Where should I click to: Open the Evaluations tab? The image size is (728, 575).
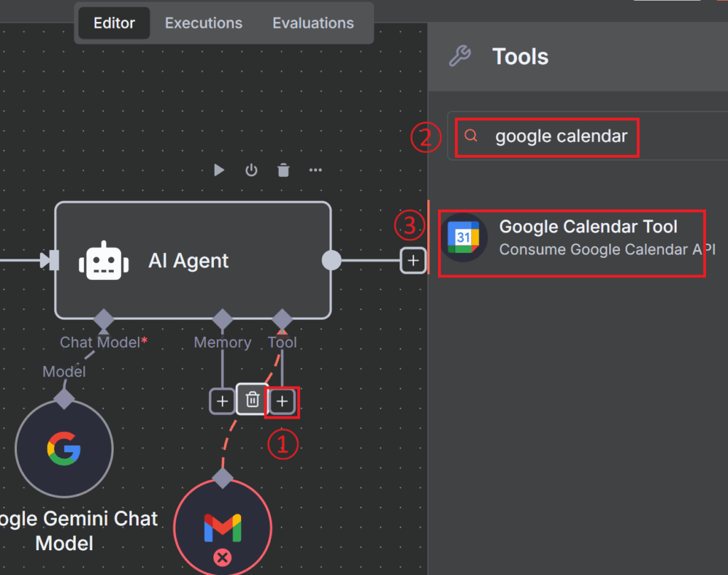(x=313, y=23)
